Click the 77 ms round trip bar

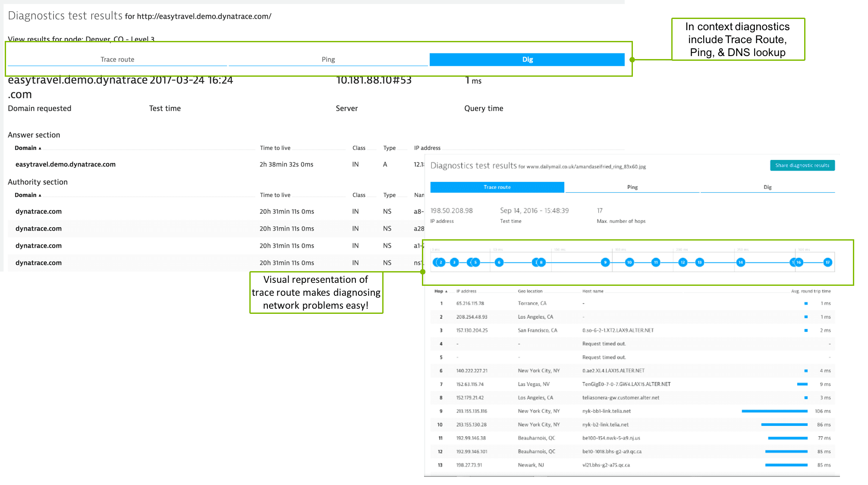(x=788, y=438)
